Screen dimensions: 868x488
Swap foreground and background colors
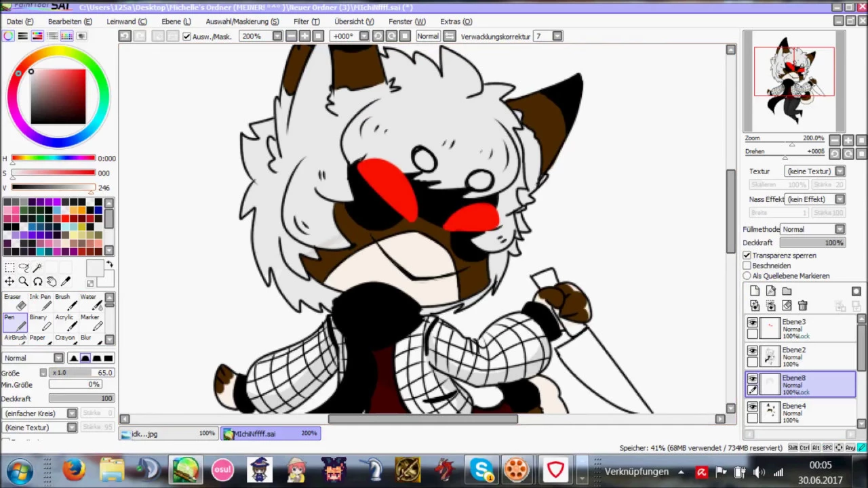[x=110, y=264]
